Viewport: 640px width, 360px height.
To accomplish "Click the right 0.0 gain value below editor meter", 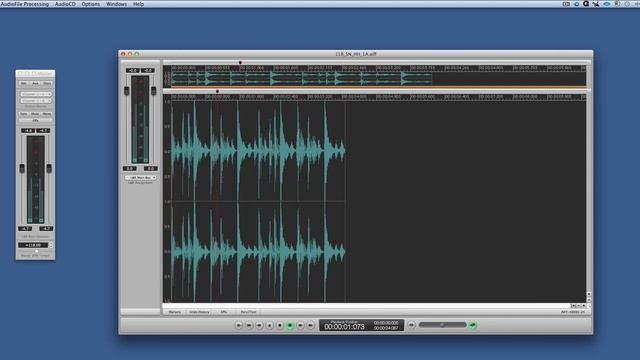I will pyautogui.click(x=151, y=168).
